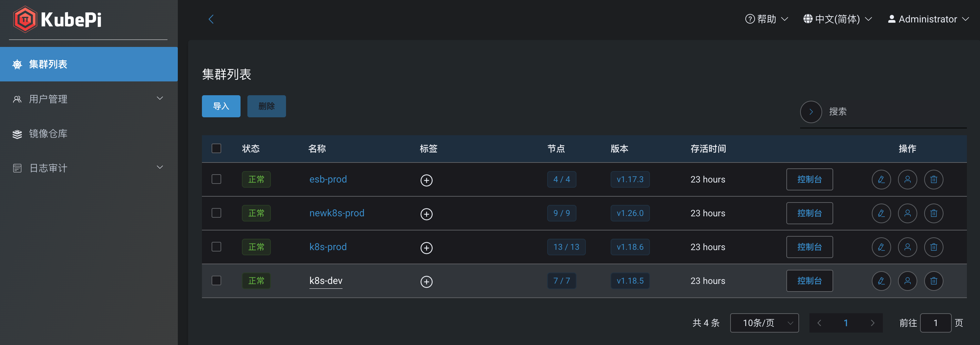Click the 导入 button
The image size is (980, 345).
click(x=221, y=106)
